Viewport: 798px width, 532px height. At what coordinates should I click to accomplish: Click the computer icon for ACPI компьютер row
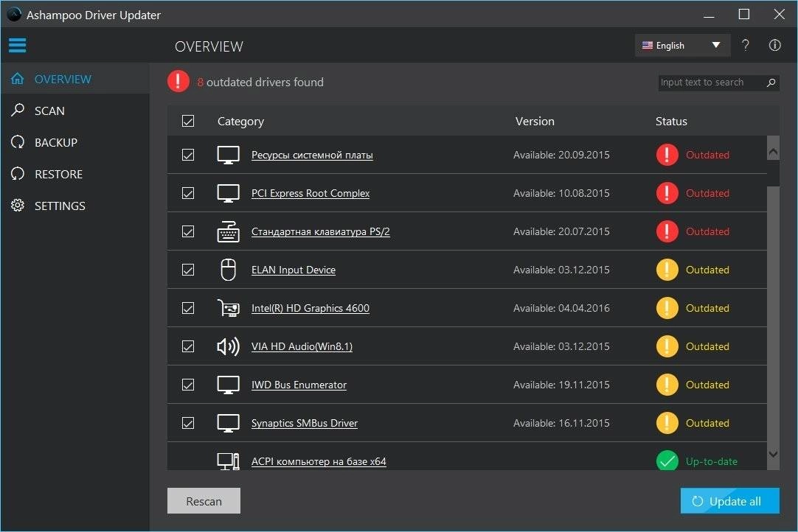pyautogui.click(x=228, y=461)
